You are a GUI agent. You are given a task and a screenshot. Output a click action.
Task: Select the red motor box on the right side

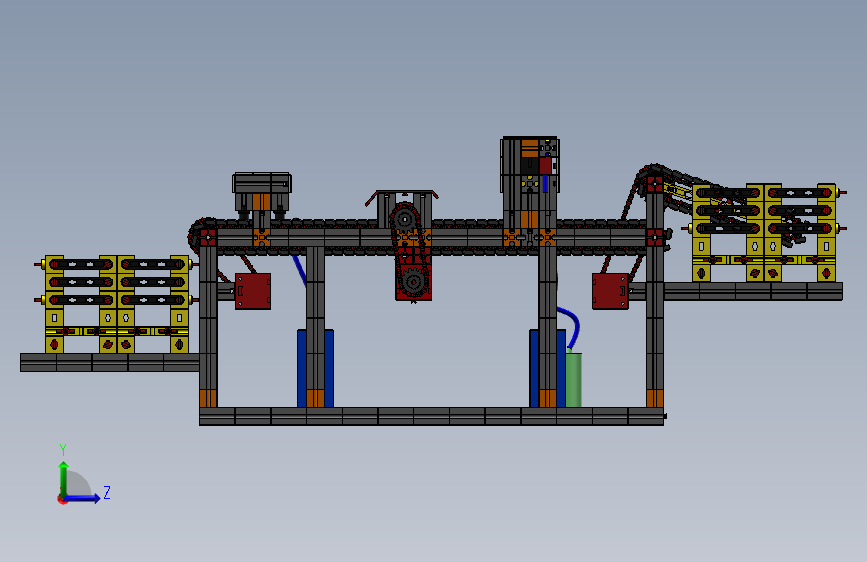(x=610, y=291)
